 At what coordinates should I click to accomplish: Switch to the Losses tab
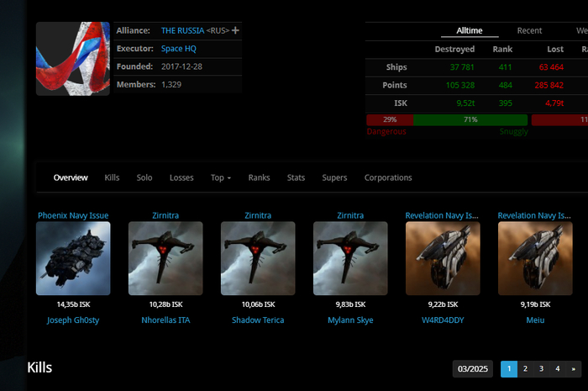181,178
